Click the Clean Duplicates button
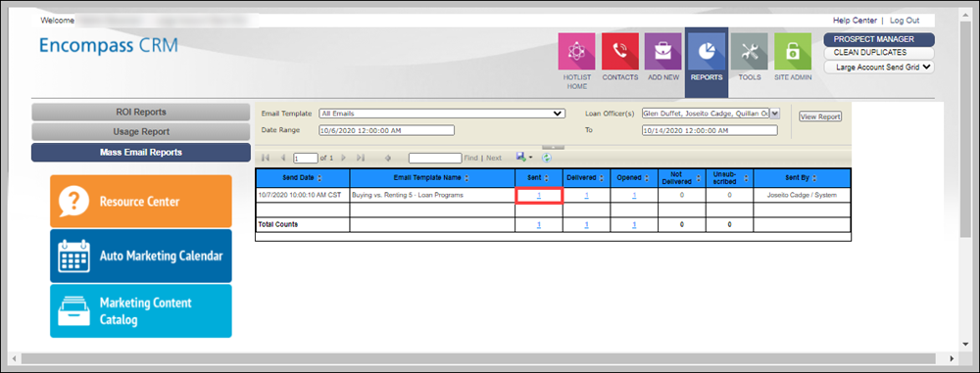 coord(879,53)
